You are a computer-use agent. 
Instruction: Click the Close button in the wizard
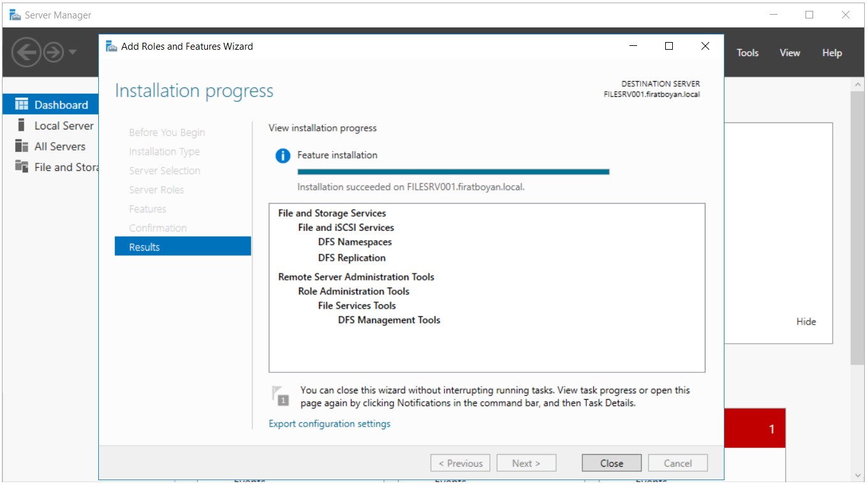(x=612, y=464)
